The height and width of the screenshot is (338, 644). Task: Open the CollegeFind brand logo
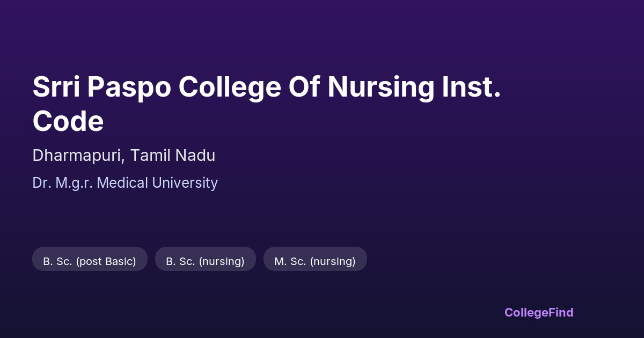(539, 312)
